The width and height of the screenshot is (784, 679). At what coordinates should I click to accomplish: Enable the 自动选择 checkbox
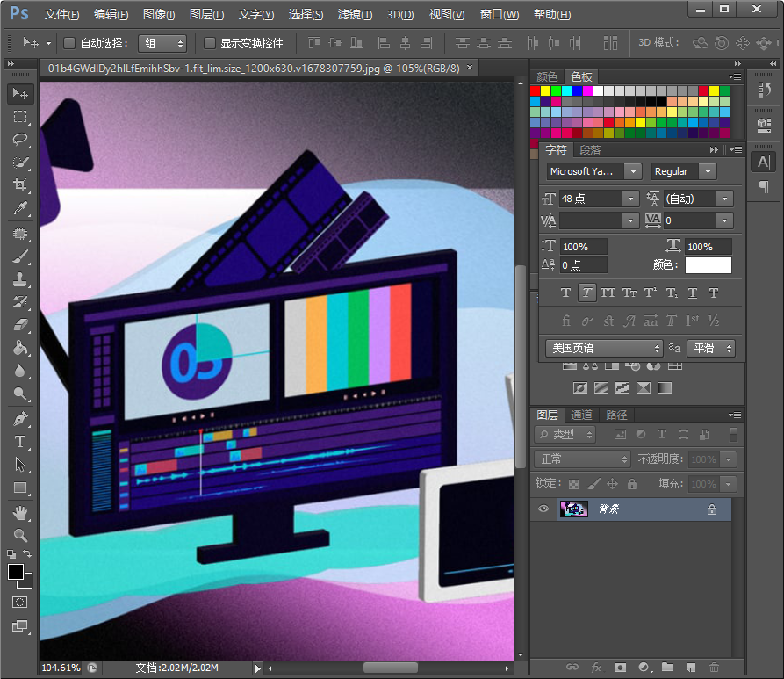[x=68, y=42]
